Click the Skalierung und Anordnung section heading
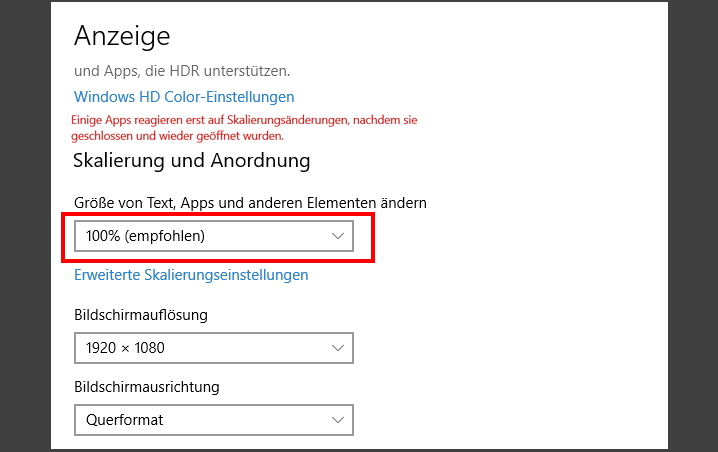Viewport: 718px width, 452px height. click(x=192, y=160)
